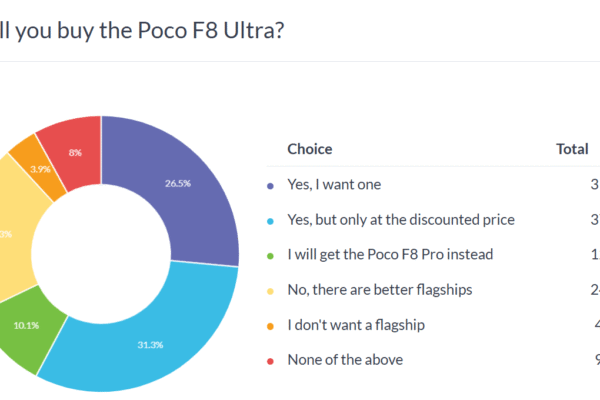Viewport: 600px width, 400px height.
Task: Select the 'Yes, I want one' row
Action: pyautogui.click(x=334, y=185)
